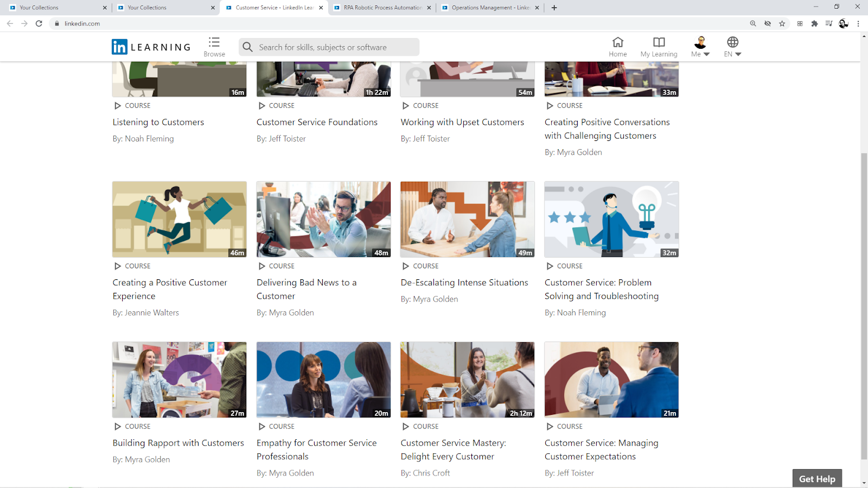The height and width of the screenshot is (488, 868).
Task: Click the browser forward arrow
Action: coord(24,23)
